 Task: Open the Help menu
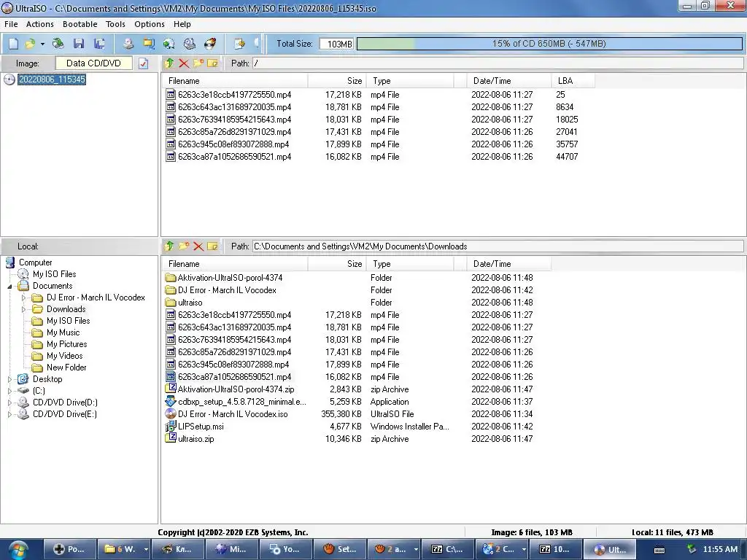coord(182,24)
